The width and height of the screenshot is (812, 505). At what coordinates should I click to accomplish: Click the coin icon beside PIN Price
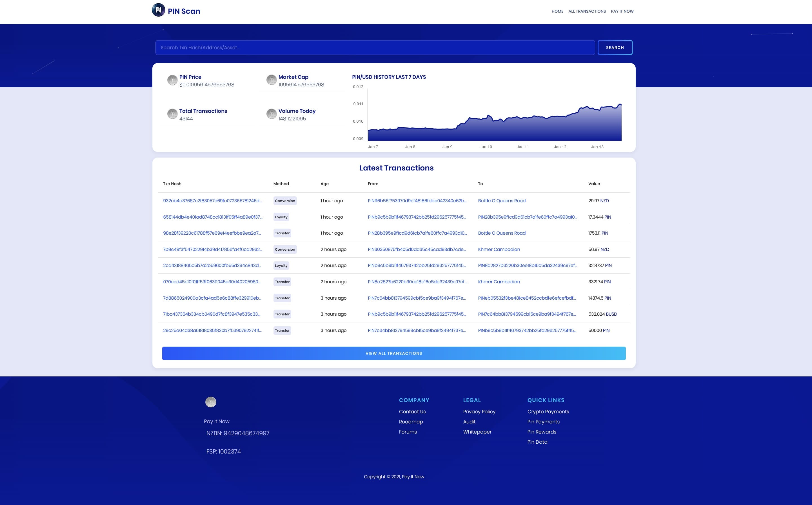(x=172, y=80)
